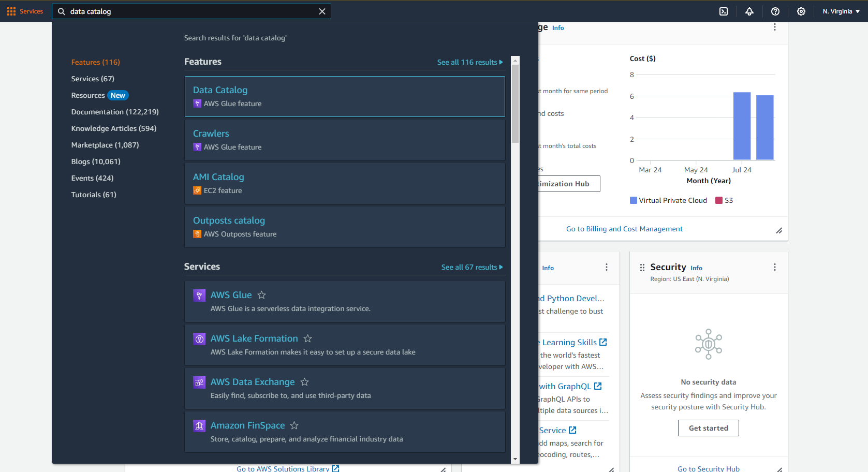The image size is (868, 472).
Task: Open the CloudShell terminal icon
Action: 724,11
